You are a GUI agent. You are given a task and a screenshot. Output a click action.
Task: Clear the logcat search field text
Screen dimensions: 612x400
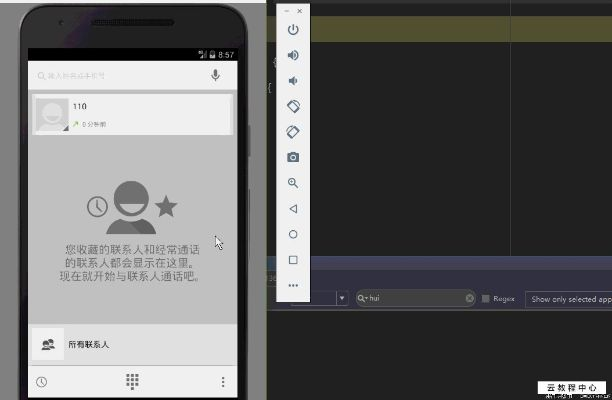[469, 299]
